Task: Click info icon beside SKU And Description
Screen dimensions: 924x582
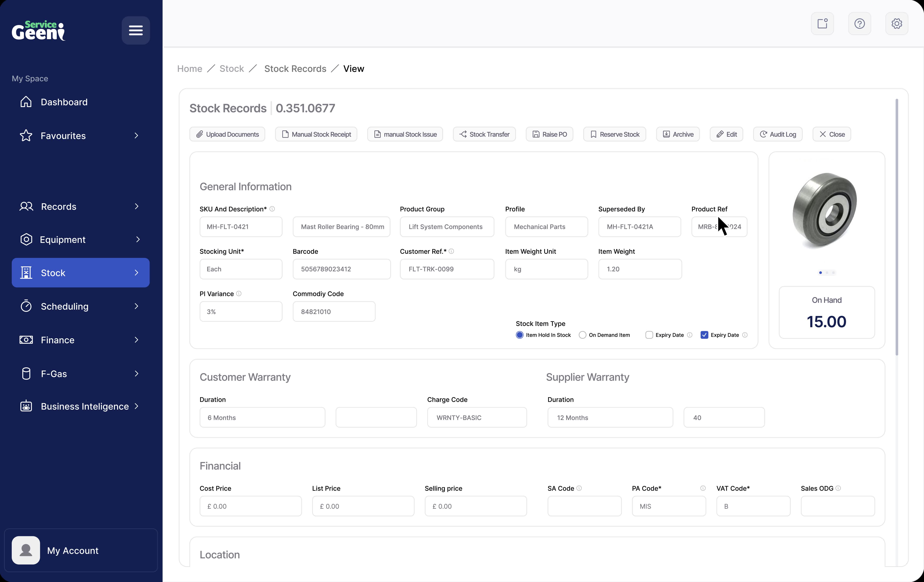Action: point(272,209)
